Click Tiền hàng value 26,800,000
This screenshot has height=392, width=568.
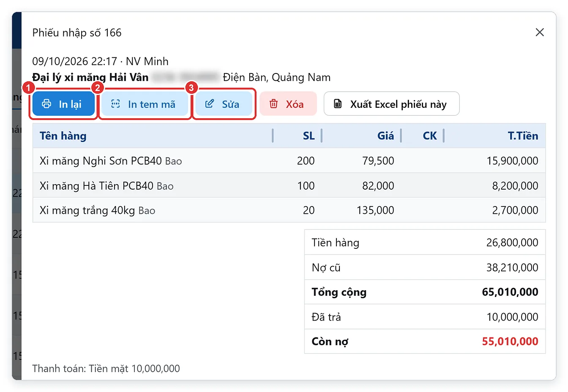512,242
